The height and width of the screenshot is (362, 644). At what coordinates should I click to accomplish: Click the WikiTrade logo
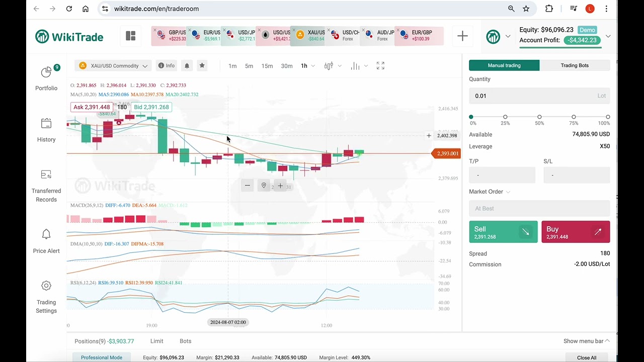[69, 37]
